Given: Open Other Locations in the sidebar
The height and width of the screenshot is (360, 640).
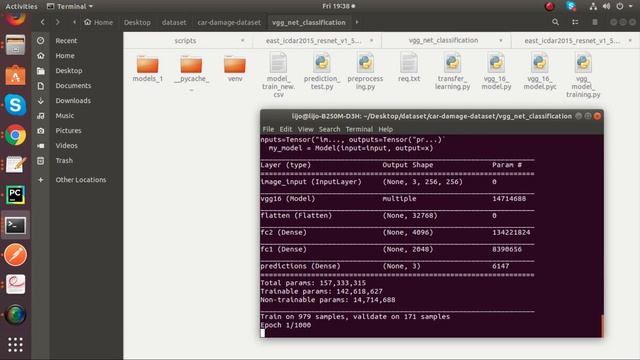Looking at the screenshot, I should pos(80,180).
